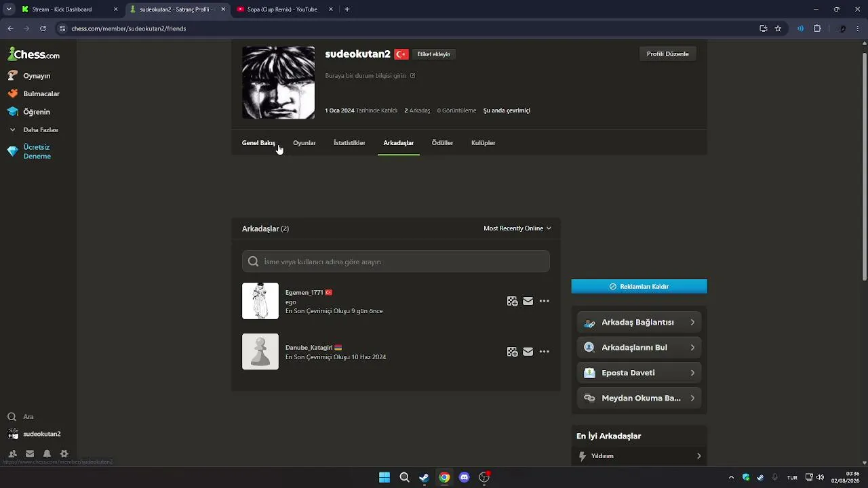Expand the Yıldırım best friends row
The height and width of the screenshot is (488, 868).
(639, 456)
